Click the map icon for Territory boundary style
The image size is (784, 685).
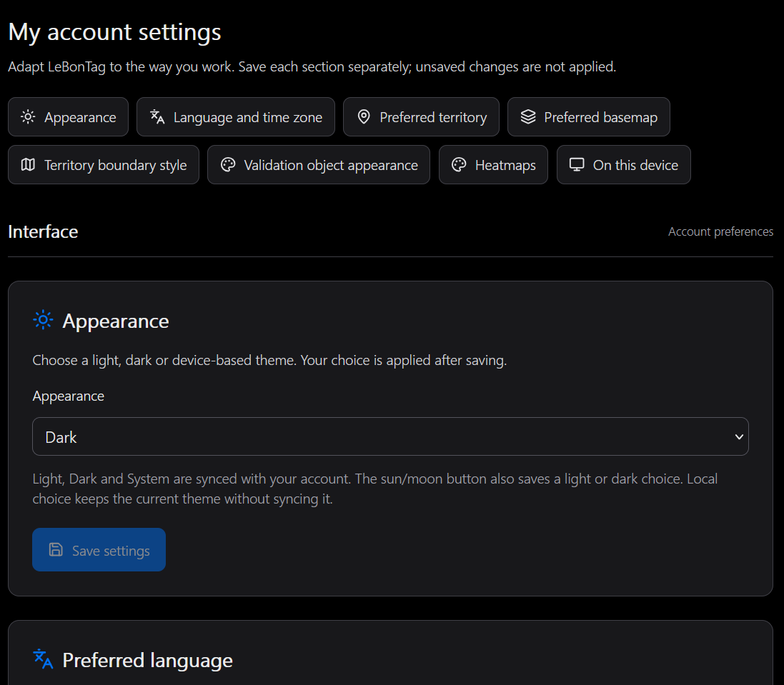pyautogui.click(x=28, y=165)
